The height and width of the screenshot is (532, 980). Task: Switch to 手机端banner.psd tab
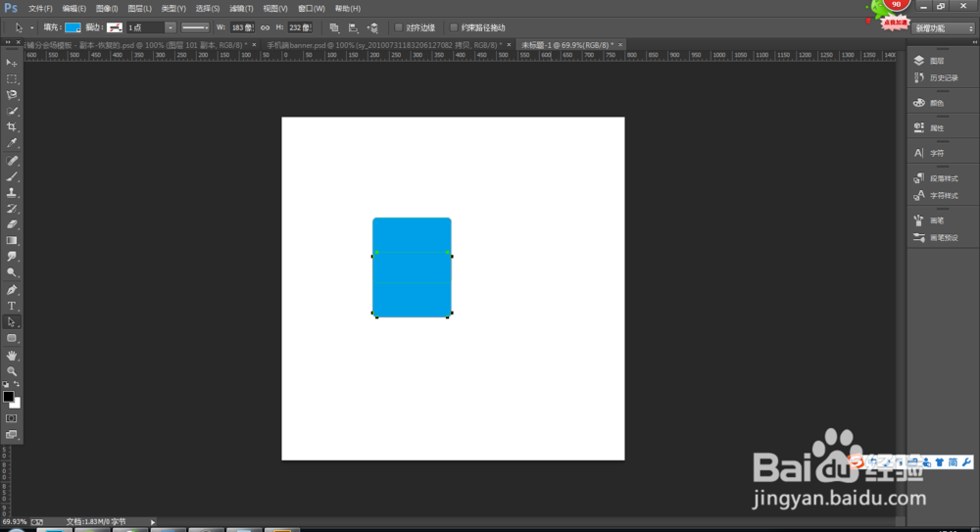tap(384, 45)
